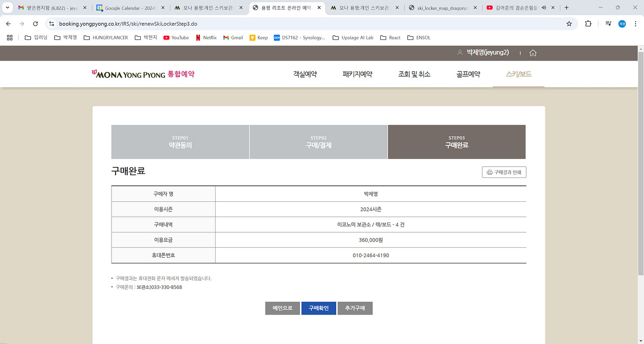Click the 010-2464-4190 phone number cell

[x=371, y=255]
